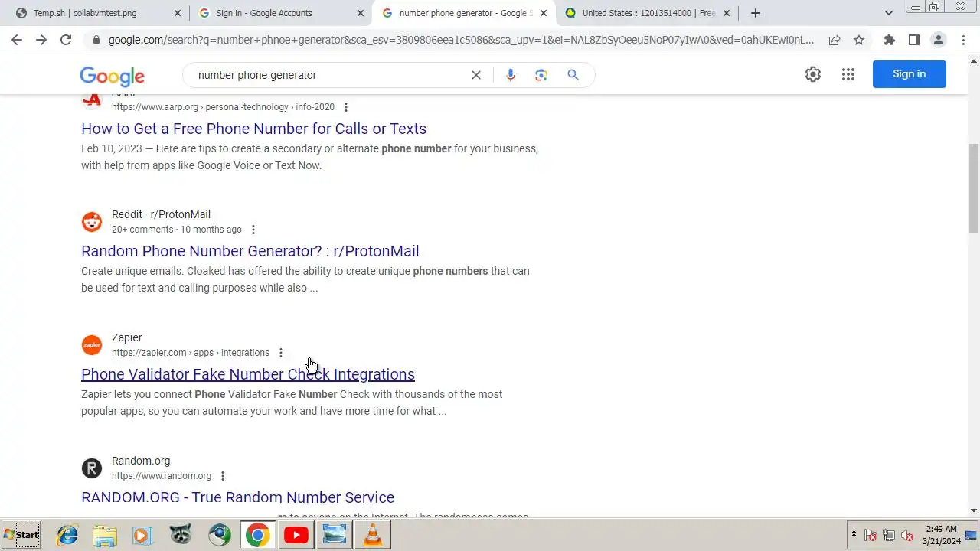Show hidden system tray icons
The height and width of the screenshot is (551, 980).
pyautogui.click(x=854, y=534)
